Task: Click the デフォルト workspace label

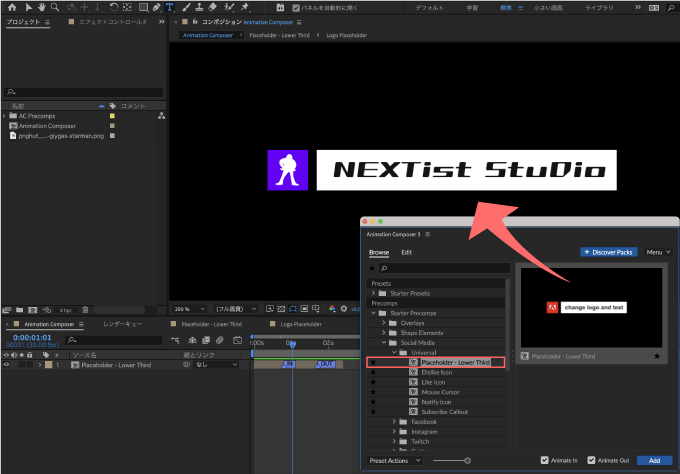Action: (x=429, y=8)
